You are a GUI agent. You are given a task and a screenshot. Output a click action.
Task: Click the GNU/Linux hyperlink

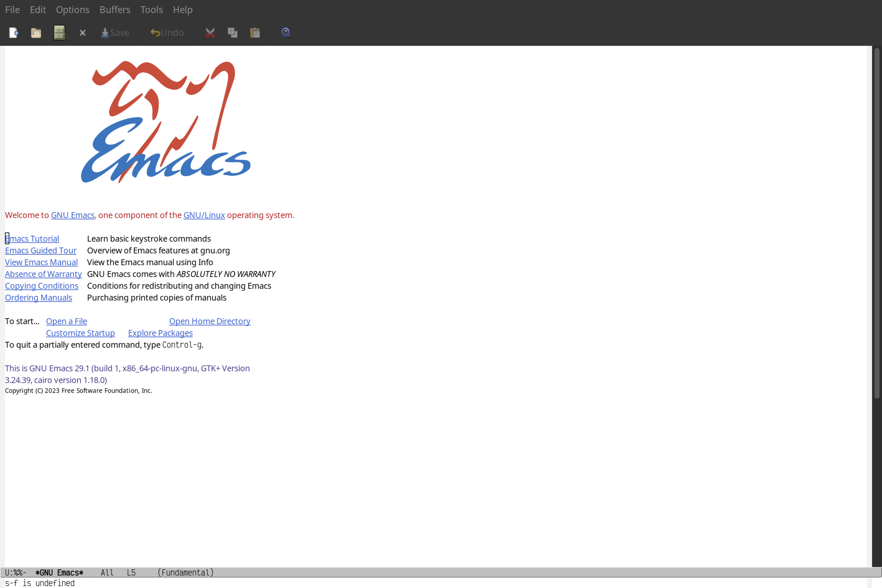point(204,215)
